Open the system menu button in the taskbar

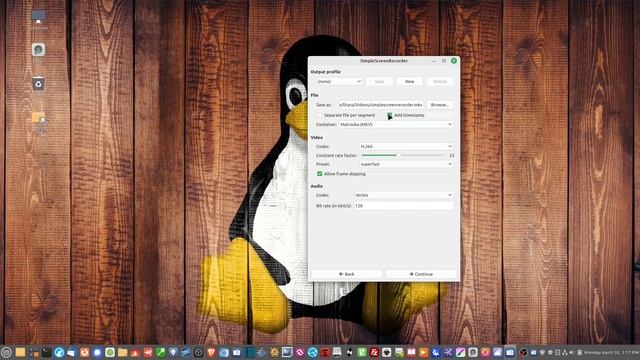pos(7,352)
